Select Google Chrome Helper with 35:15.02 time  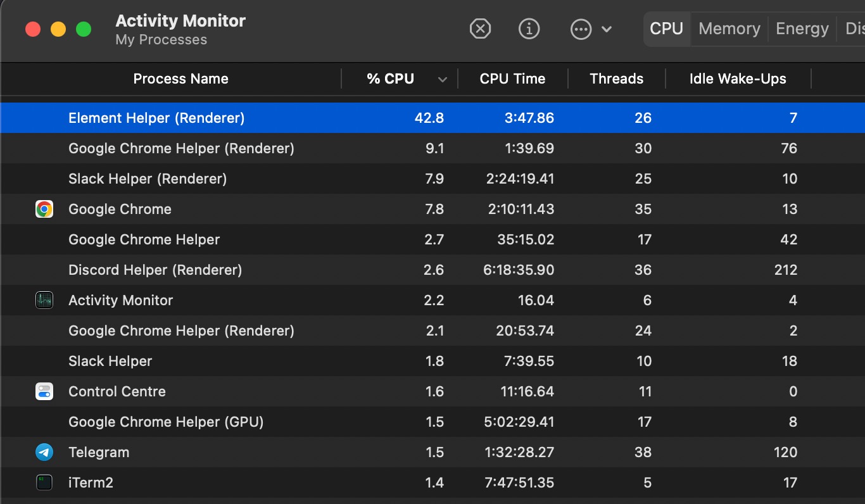click(x=144, y=239)
